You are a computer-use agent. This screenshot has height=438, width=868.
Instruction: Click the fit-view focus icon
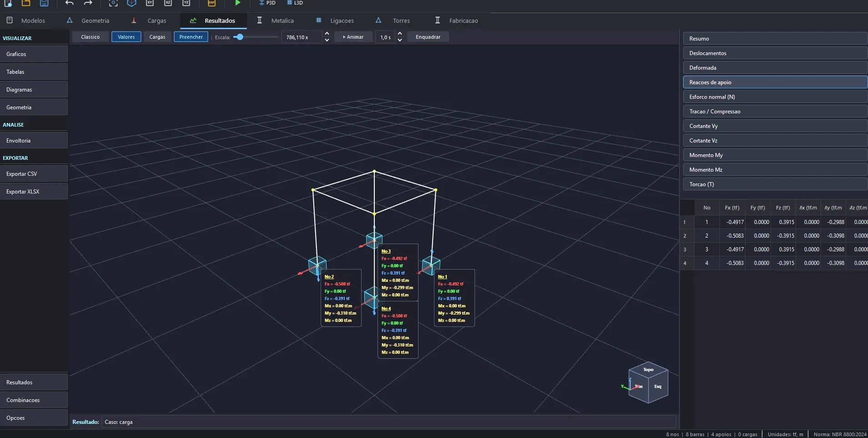point(113,3)
